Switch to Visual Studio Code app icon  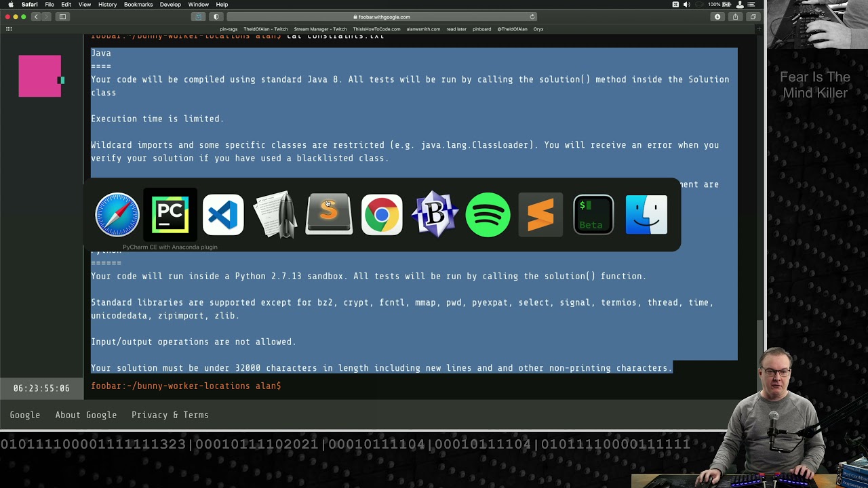pos(223,215)
